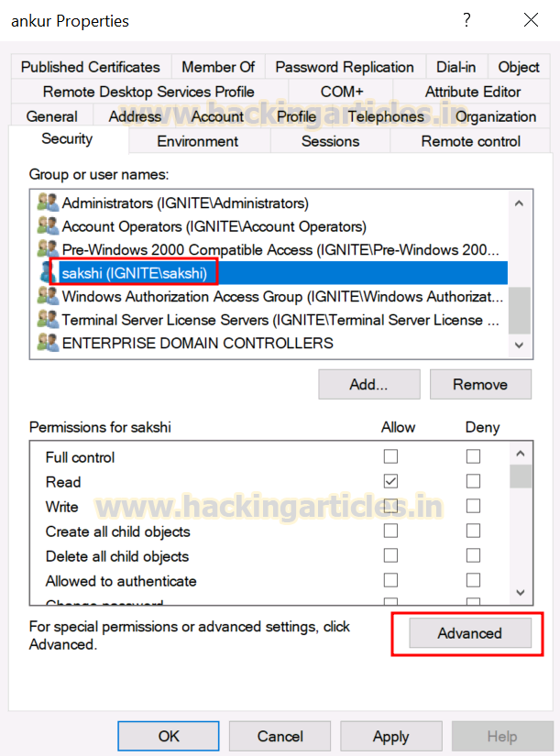Click the Administrators group icon
Image resolution: width=560 pixels, height=756 pixels.
(48, 203)
